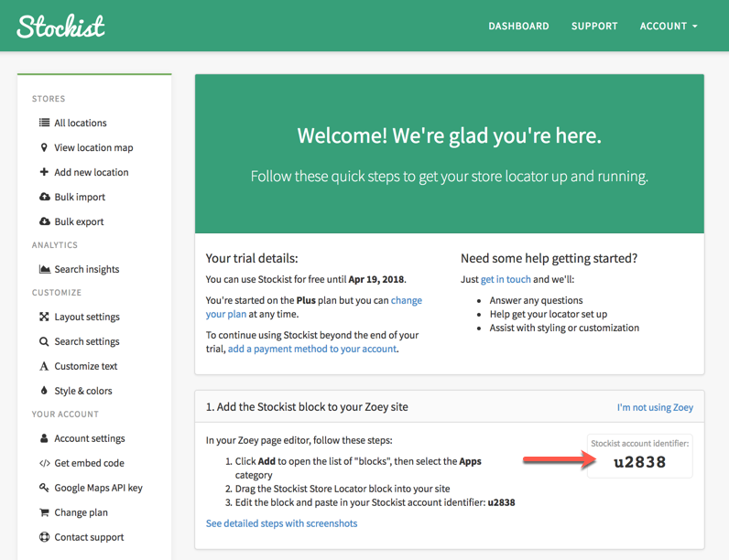This screenshot has height=560, width=729.
Task: Click the '1. Add the Stockist block' section title
Action: 307,407
